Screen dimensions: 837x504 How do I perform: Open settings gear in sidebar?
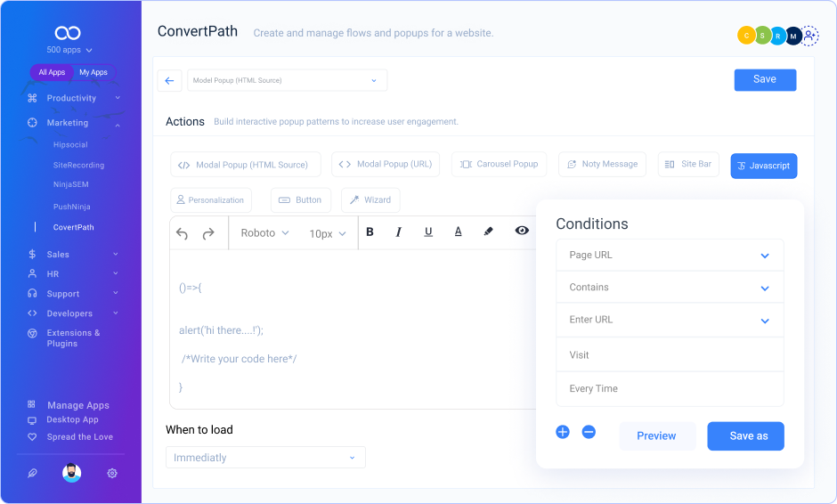point(112,474)
